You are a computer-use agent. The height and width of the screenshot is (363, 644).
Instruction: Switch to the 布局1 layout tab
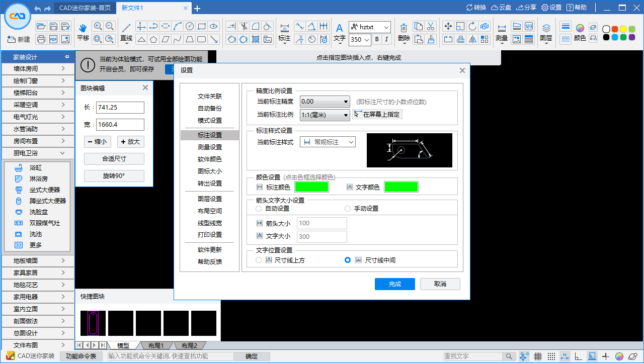pyautogui.click(x=155, y=345)
